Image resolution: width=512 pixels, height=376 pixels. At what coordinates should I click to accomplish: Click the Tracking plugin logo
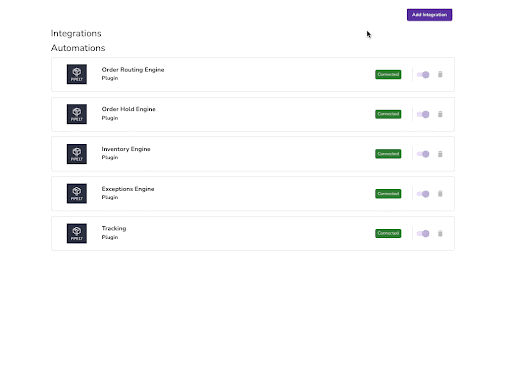click(77, 233)
